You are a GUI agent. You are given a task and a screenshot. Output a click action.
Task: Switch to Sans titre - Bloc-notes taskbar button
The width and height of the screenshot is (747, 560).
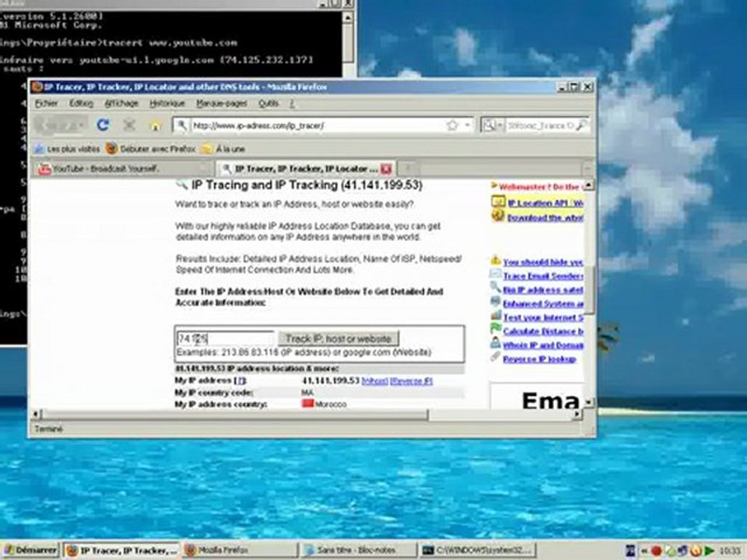coord(357,550)
